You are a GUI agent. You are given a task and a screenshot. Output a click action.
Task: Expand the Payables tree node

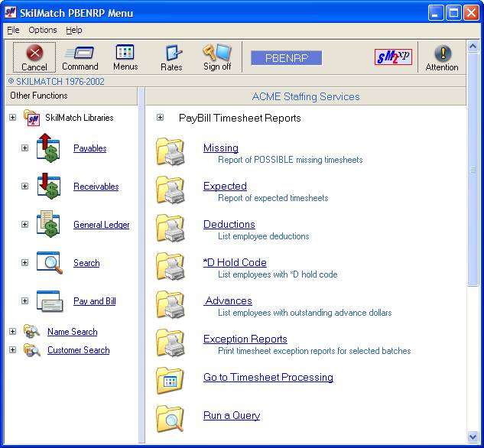click(24, 148)
